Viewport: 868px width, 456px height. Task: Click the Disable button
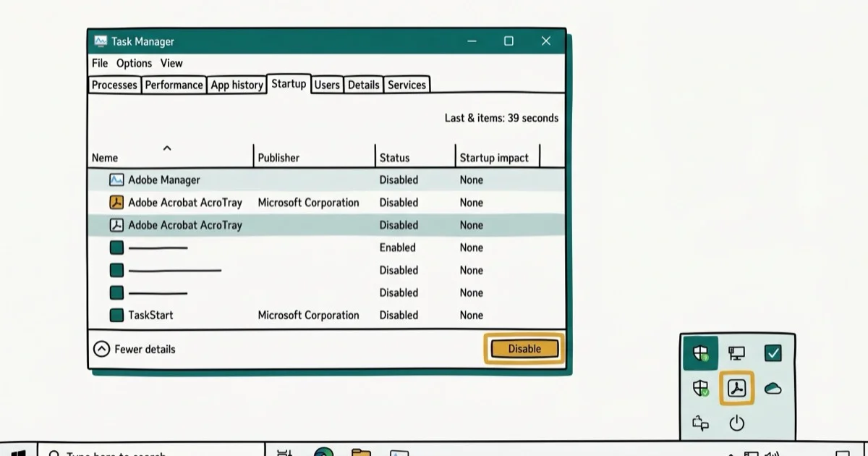coord(524,349)
